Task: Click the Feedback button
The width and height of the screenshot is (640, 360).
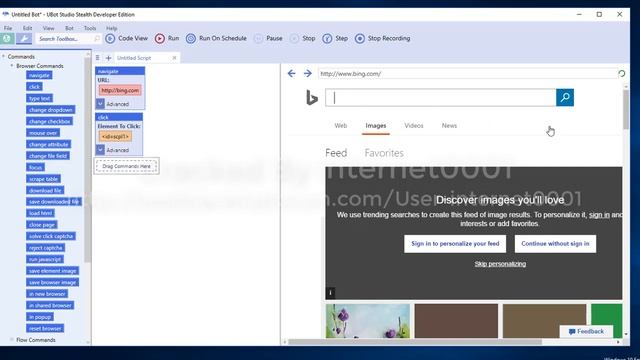Action: pos(586,331)
